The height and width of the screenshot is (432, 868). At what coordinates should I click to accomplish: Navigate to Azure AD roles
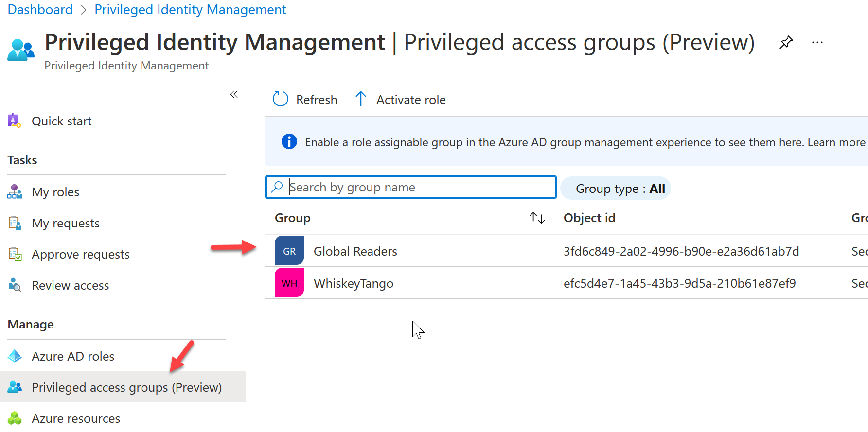click(73, 357)
